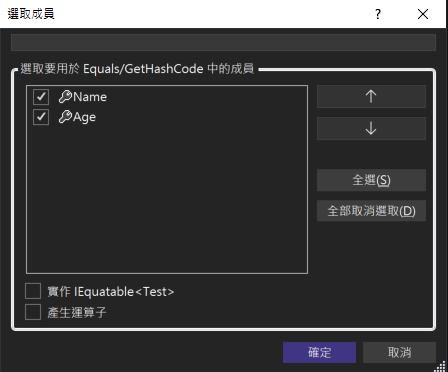Uncheck the Age member checkbox

point(41,117)
